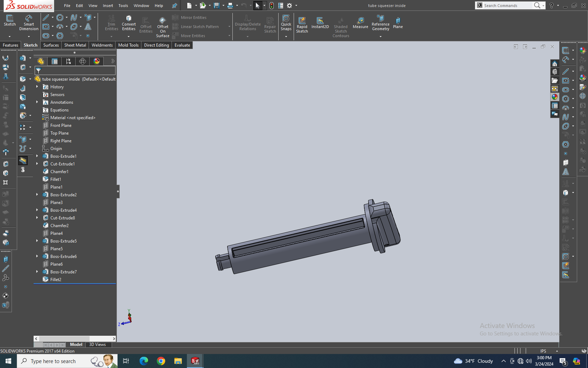
Task: Switch to the Features tab
Action: click(x=10, y=45)
